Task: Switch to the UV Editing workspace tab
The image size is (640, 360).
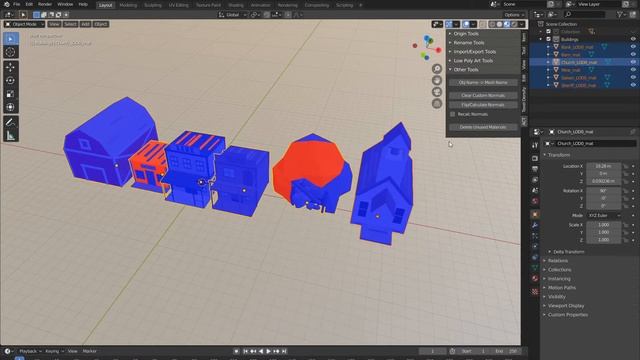Action: pyautogui.click(x=179, y=5)
